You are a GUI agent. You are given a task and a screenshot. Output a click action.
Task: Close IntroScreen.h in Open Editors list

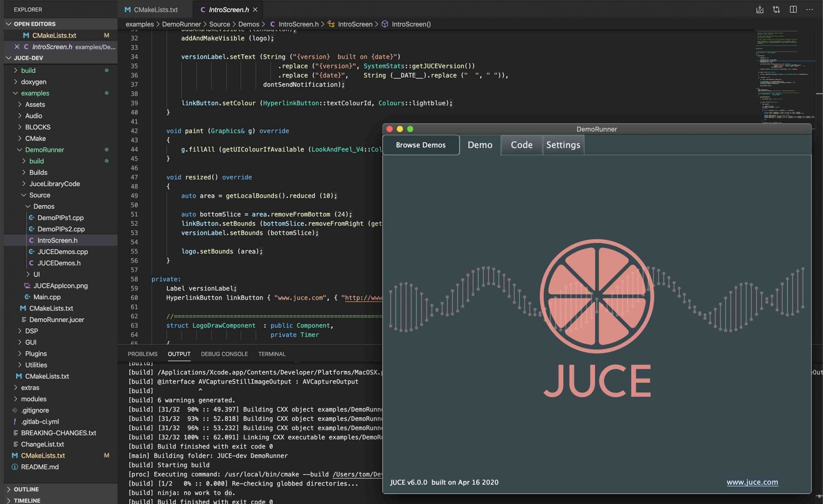pyautogui.click(x=17, y=47)
